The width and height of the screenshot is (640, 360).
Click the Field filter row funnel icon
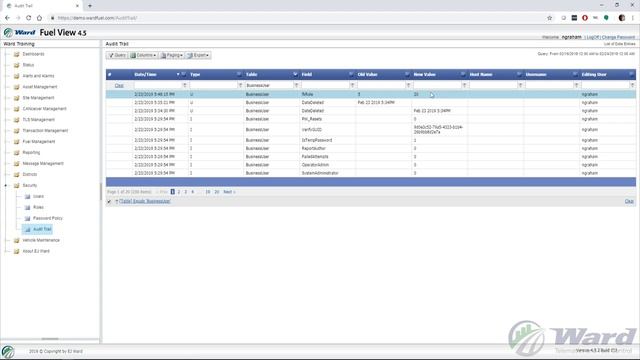pos(352,85)
